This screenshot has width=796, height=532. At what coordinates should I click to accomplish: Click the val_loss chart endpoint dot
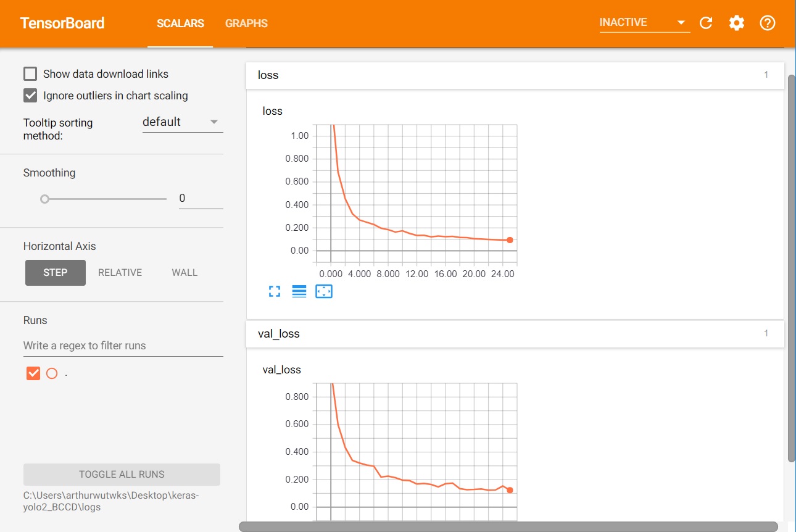click(x=510, y=490)
